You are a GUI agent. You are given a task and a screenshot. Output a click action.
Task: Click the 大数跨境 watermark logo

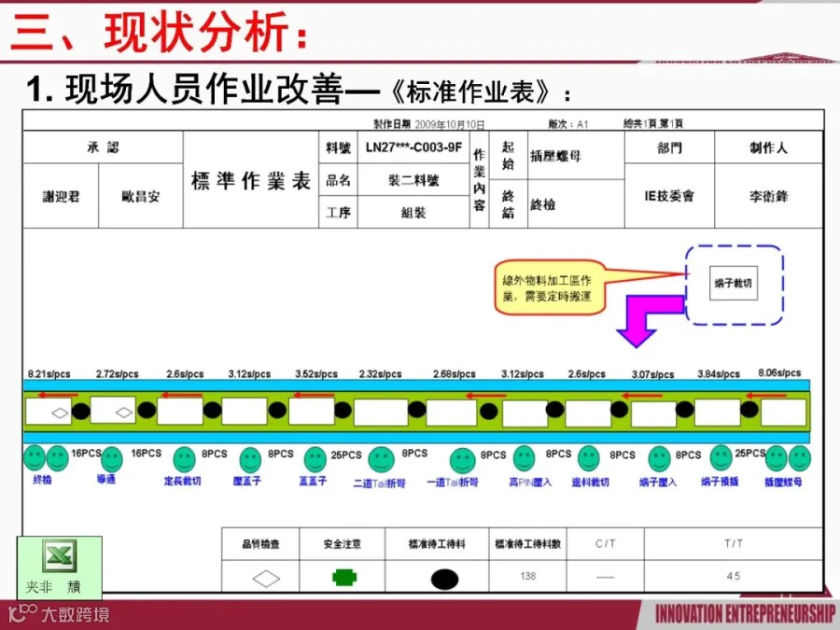coord(59,613)
